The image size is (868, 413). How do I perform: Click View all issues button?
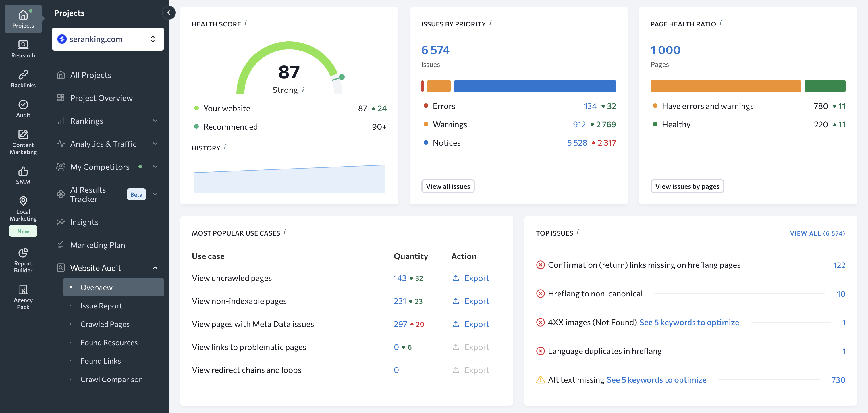(x=447, y=186)
